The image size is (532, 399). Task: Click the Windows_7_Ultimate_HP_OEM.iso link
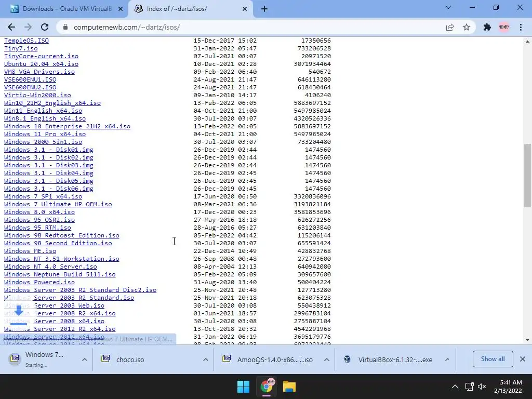58,205
